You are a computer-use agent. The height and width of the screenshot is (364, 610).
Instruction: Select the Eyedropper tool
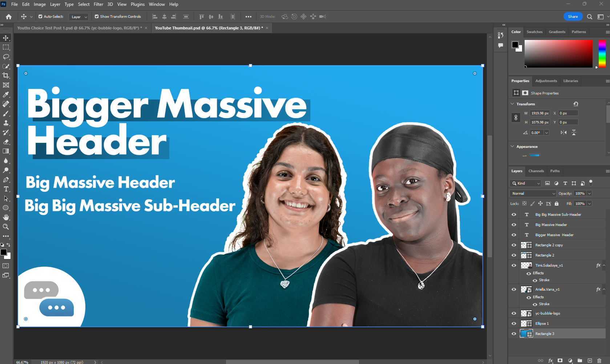(6, 94)
